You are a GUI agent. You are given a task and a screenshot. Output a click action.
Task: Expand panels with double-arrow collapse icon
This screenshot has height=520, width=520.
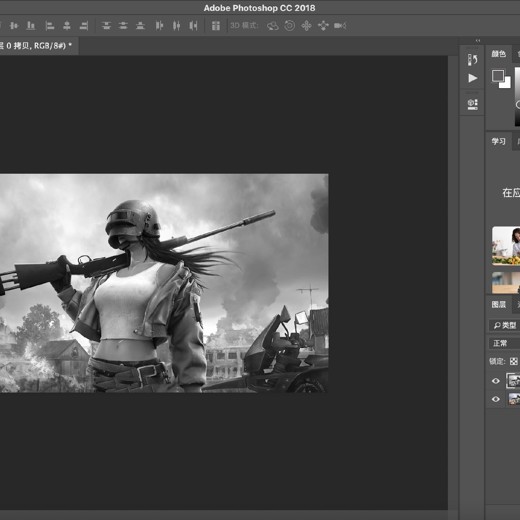tap(478, 41)
